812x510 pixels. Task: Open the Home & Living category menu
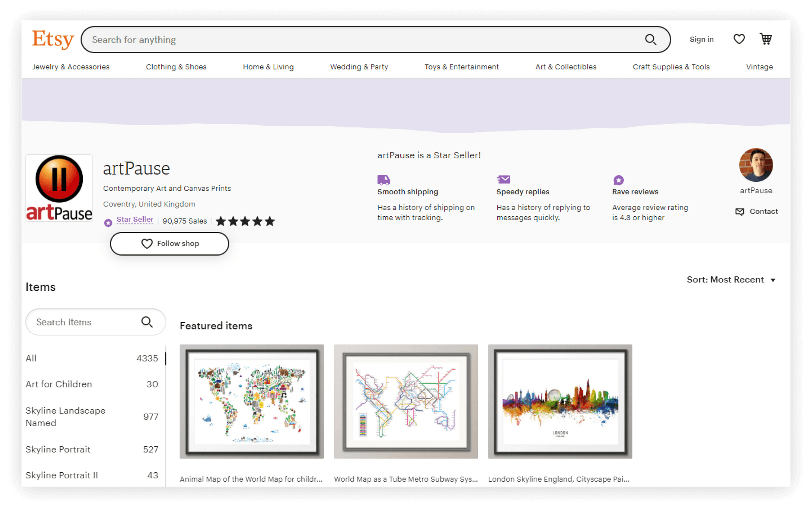268,67
